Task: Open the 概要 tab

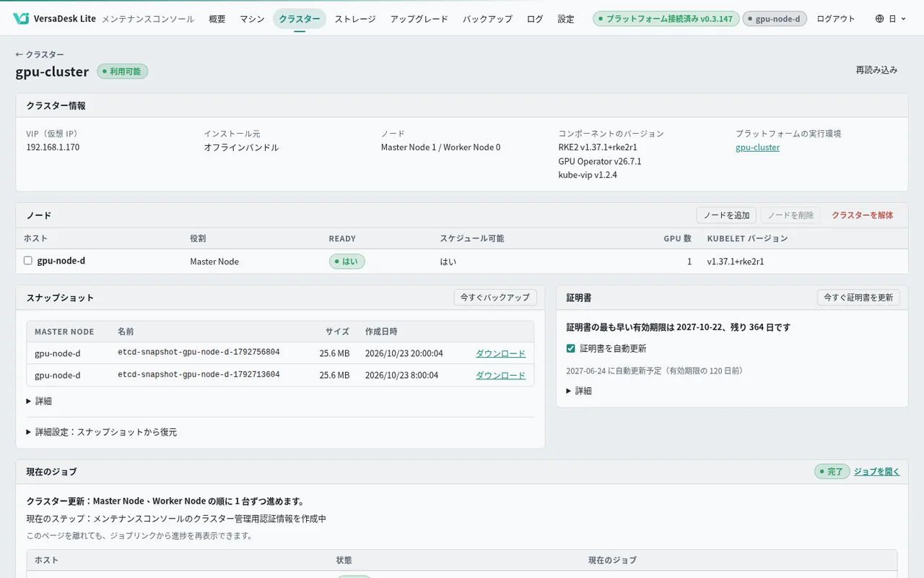Action: pos(217,19)
